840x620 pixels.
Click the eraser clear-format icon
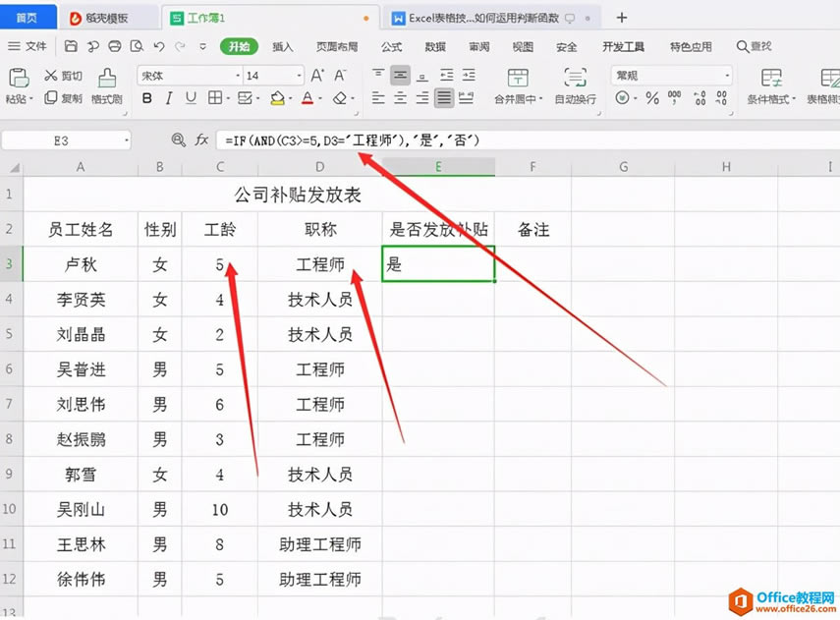pyautogui.click(x=340, y=98)
